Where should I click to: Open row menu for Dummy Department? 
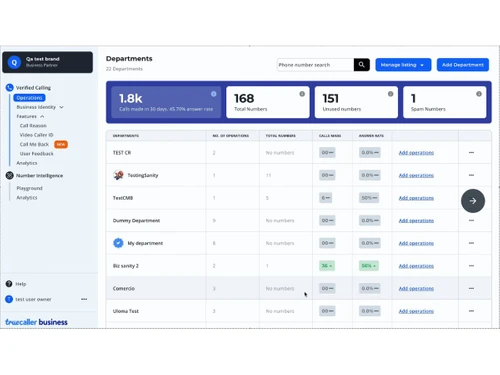coord(471,220)
